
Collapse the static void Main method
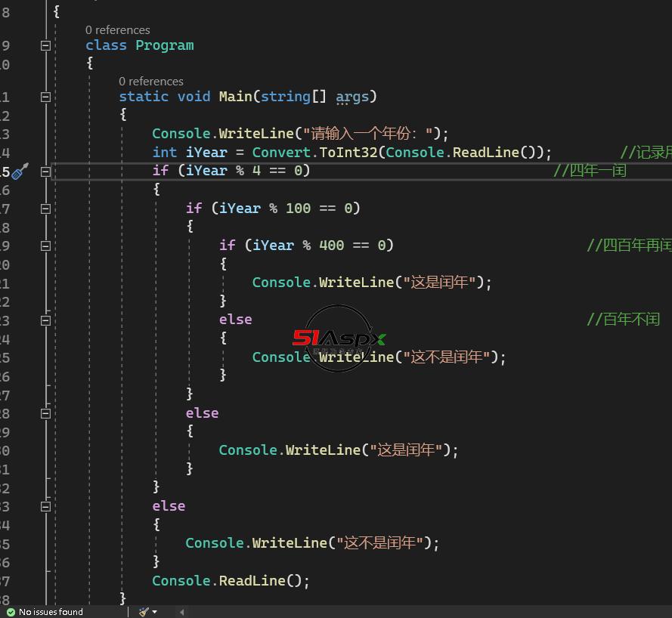(x=45, y=97)
